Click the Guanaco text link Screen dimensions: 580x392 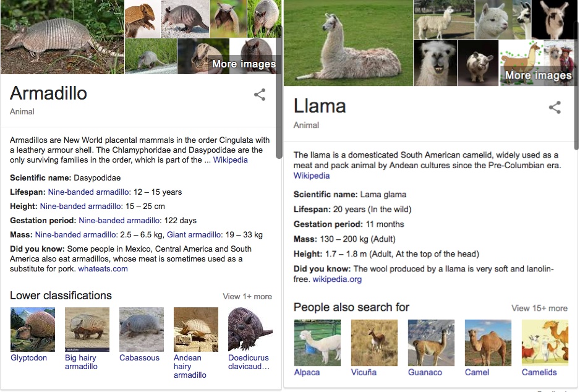pyautogui.click(x=425, y=372)
